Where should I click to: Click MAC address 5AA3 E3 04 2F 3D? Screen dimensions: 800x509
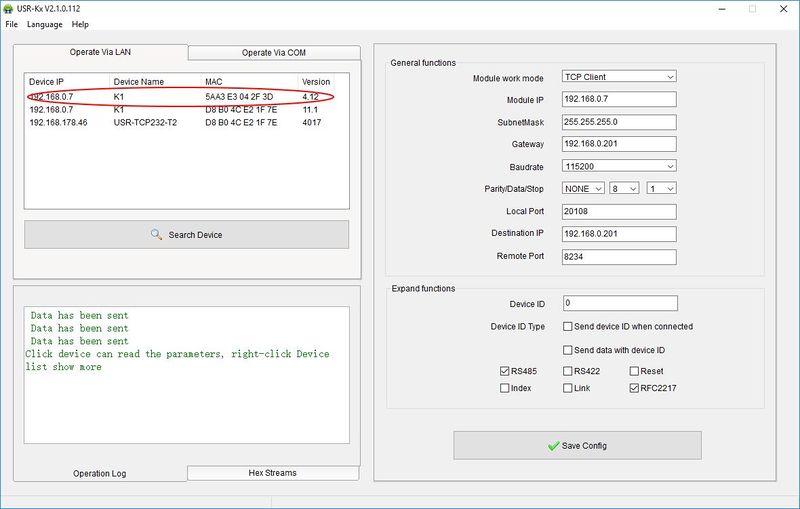click(239, 96)
